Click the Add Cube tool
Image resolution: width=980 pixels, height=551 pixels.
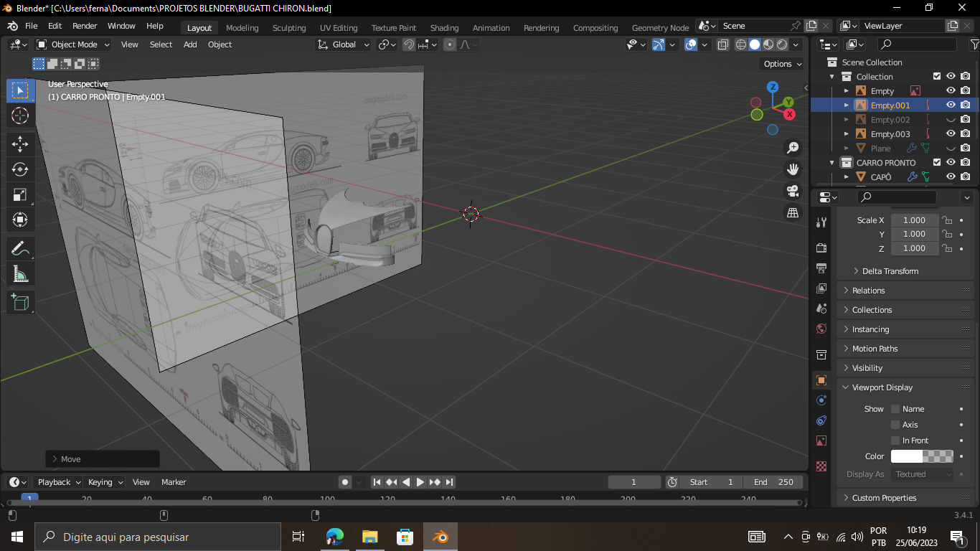click(20, 302)
